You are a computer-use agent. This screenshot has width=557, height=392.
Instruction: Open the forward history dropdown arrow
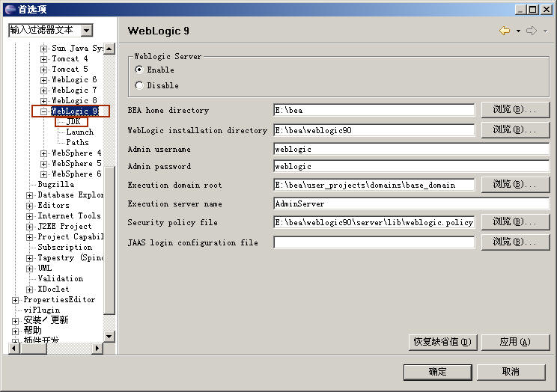pos(545,31)
